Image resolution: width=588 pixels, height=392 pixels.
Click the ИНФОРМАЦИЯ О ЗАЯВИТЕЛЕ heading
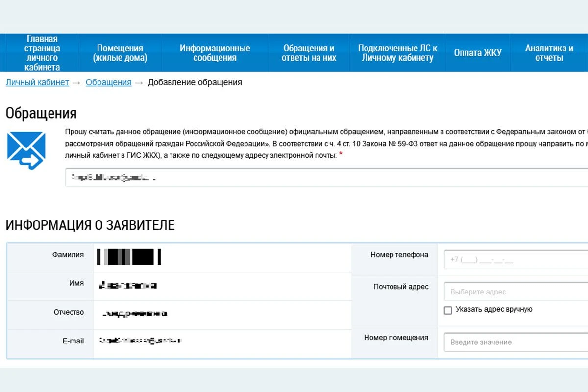click(90, 225)
